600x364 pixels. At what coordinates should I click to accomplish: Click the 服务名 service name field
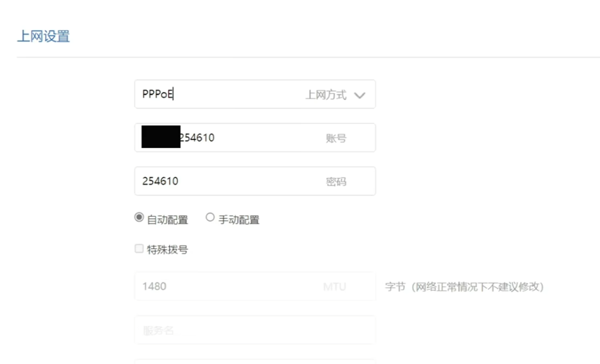click(255, 330)
